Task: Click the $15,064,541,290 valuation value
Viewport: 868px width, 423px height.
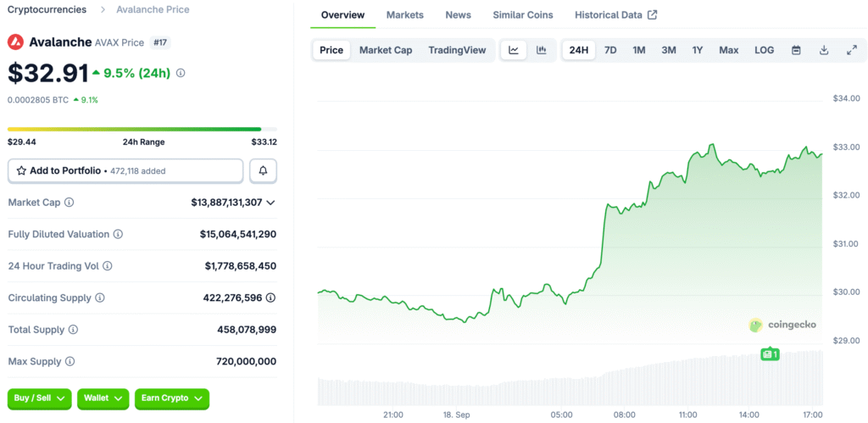Action: click(238, 234)
